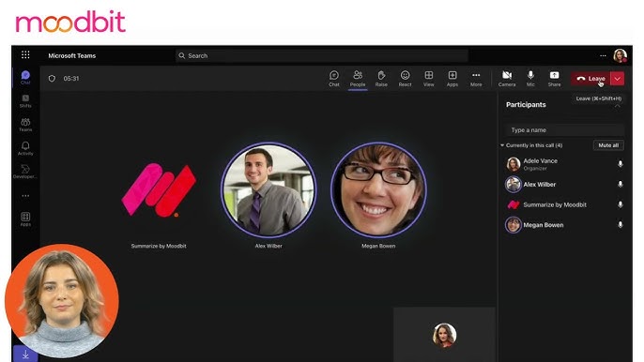644x362 pixels.
Task: Open meeting Chat from the toolbar
Action: [x=334, y=79]
